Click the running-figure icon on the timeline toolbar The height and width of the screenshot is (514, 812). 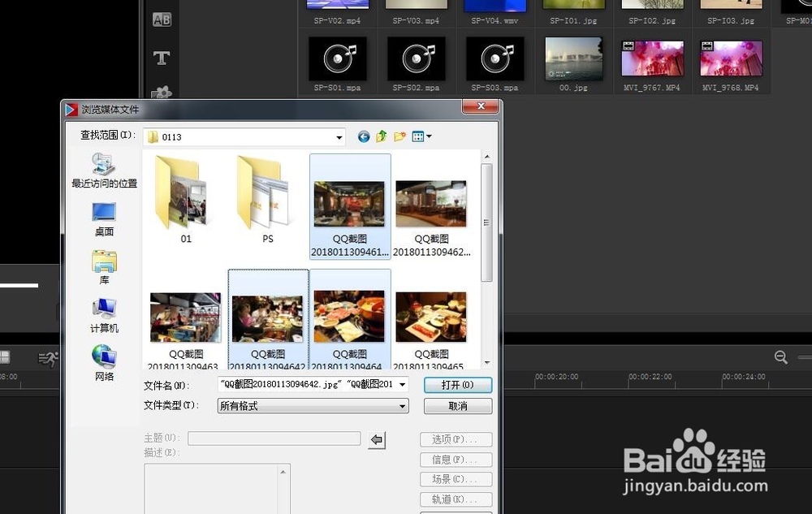48,357
